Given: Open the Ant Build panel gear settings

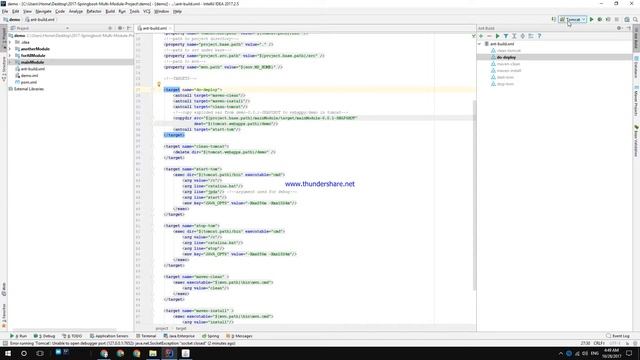Looking at the screenshot, I should (619, 28).
